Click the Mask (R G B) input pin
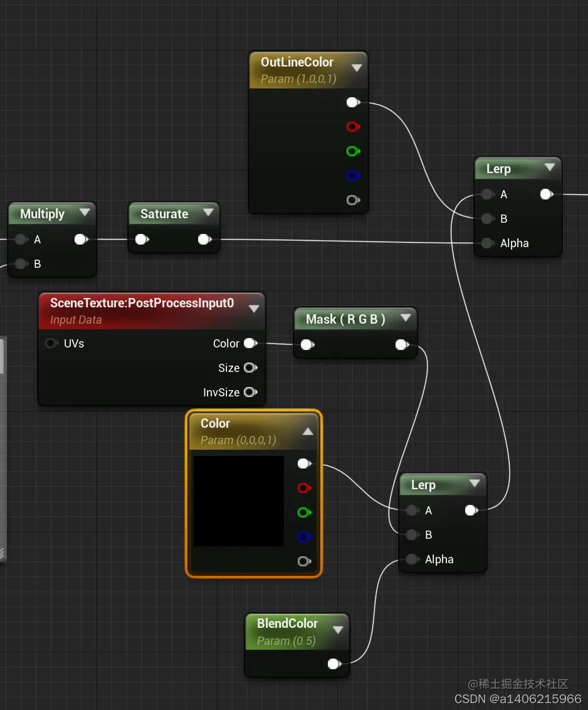The width and height of the screenshot is (588, 710). click(x=307, y=345)
